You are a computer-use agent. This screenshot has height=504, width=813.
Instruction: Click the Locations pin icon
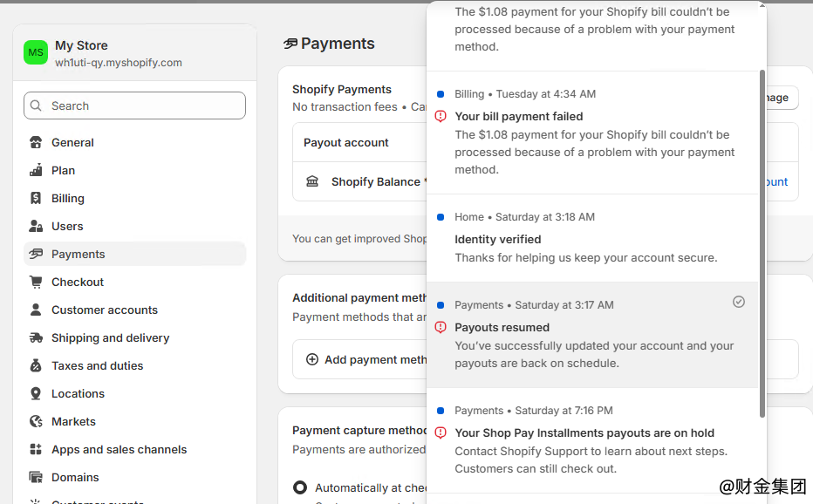tap(36, 393)
